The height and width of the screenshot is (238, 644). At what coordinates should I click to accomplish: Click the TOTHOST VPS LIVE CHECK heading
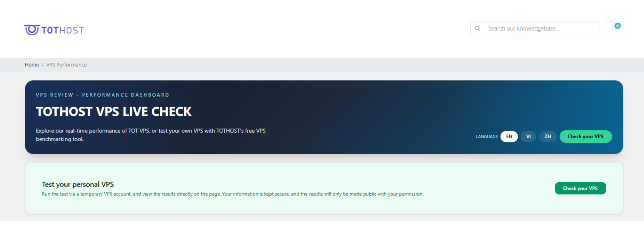pos(114,111)
